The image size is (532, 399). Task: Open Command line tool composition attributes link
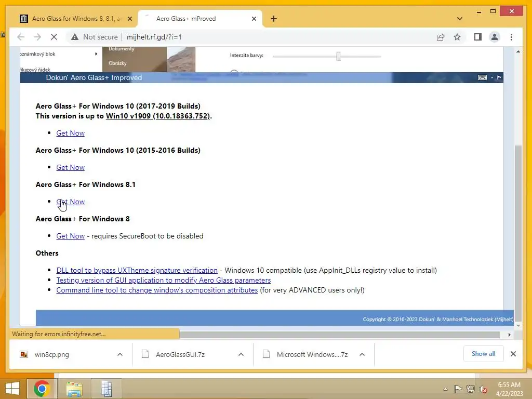157,290
